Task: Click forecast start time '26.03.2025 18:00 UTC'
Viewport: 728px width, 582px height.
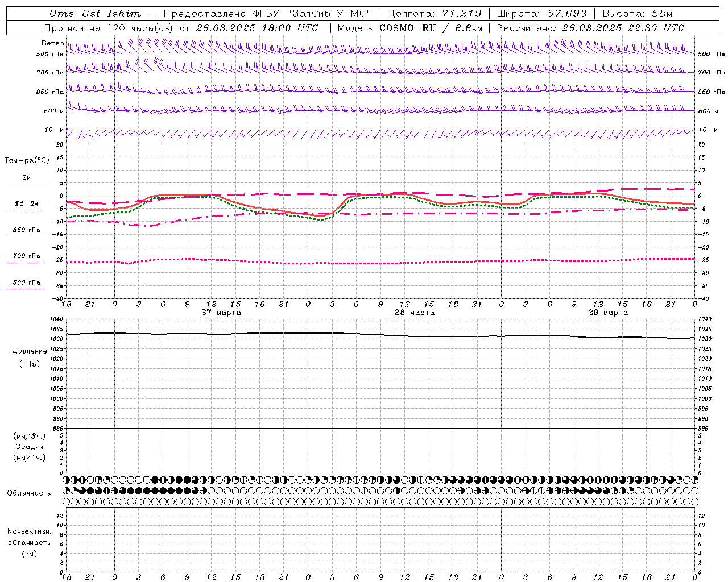Action: [257, 28]
